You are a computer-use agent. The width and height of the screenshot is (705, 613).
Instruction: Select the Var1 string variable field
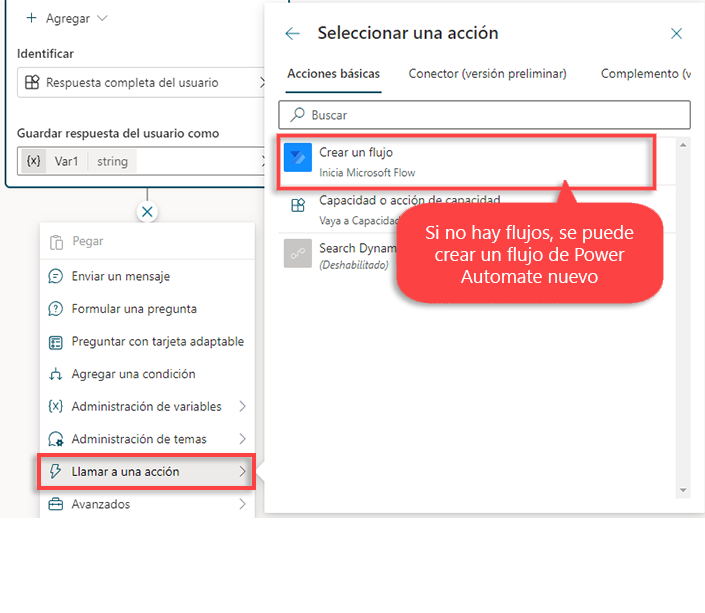141,161
